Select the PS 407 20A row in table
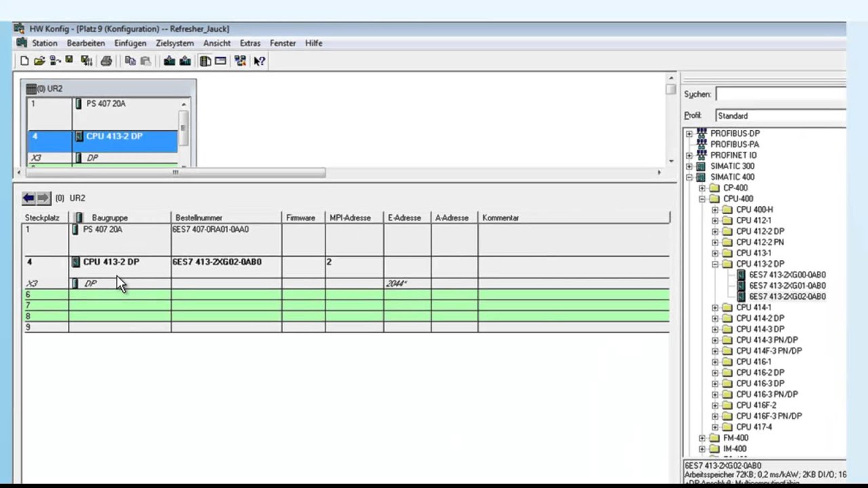Screen dimensions: 868x488 347,239
